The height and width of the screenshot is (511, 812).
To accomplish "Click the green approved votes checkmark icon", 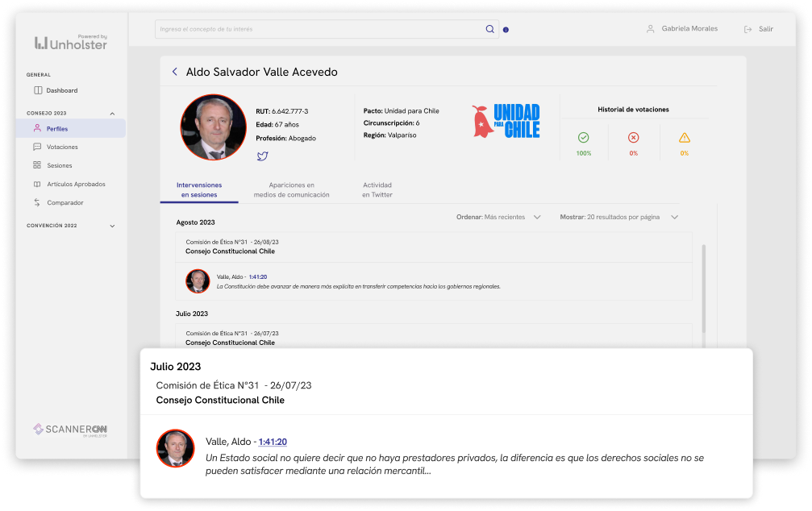I will point(583,138).
